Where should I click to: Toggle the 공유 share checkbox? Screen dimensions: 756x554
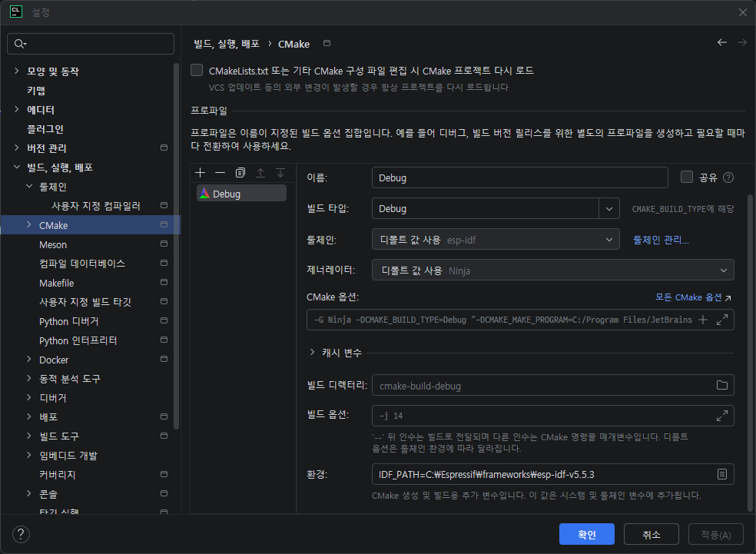click(687, 177)
